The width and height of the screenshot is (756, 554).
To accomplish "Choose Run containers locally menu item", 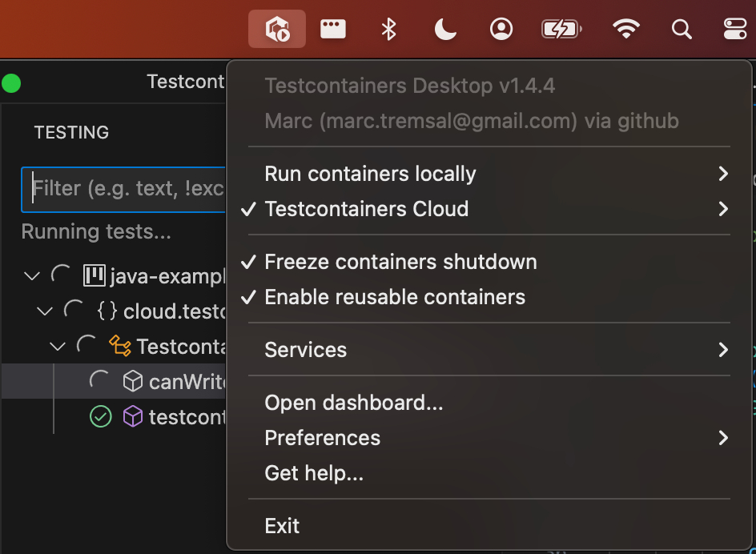I will [x=489, y=174].
